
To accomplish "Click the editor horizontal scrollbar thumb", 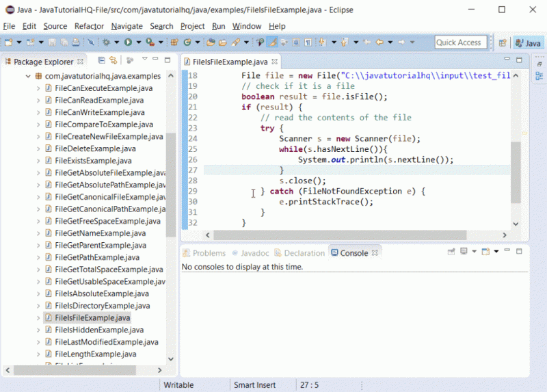I will 340,235.
